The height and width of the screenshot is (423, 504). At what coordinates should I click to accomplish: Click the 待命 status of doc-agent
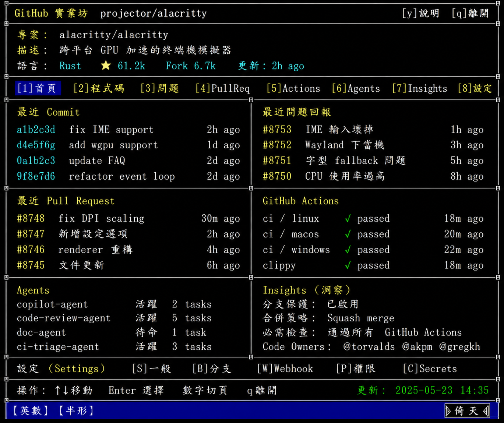146,332
